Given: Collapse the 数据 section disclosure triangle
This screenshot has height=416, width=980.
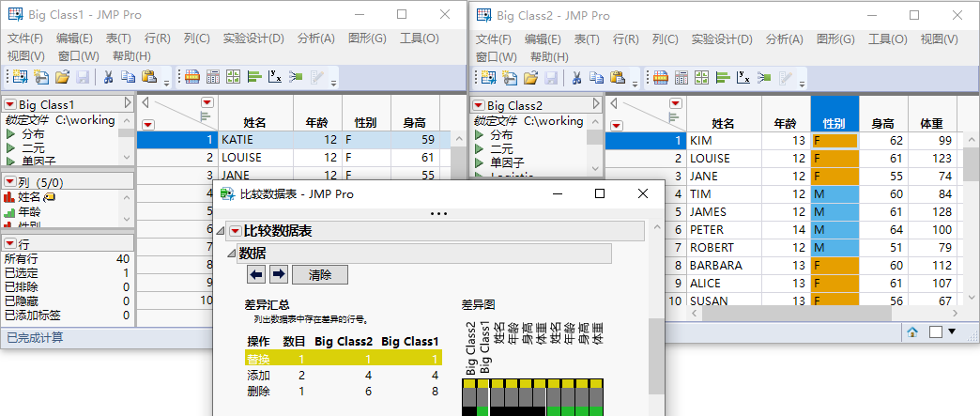Looking at the screenshot, I should [231, 254].
